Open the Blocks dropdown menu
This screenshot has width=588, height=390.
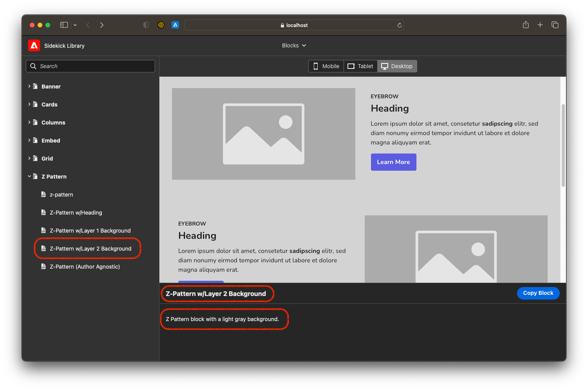pos(294,45)
